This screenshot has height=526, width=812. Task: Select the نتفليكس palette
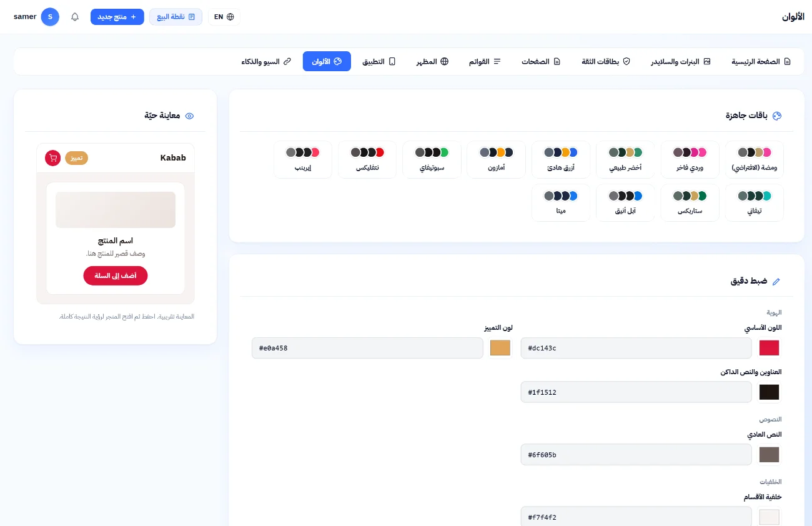tap(367, 159)
